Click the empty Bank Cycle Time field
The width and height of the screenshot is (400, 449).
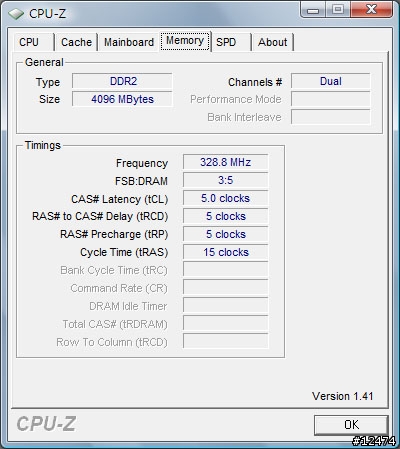tap(226, 269)
